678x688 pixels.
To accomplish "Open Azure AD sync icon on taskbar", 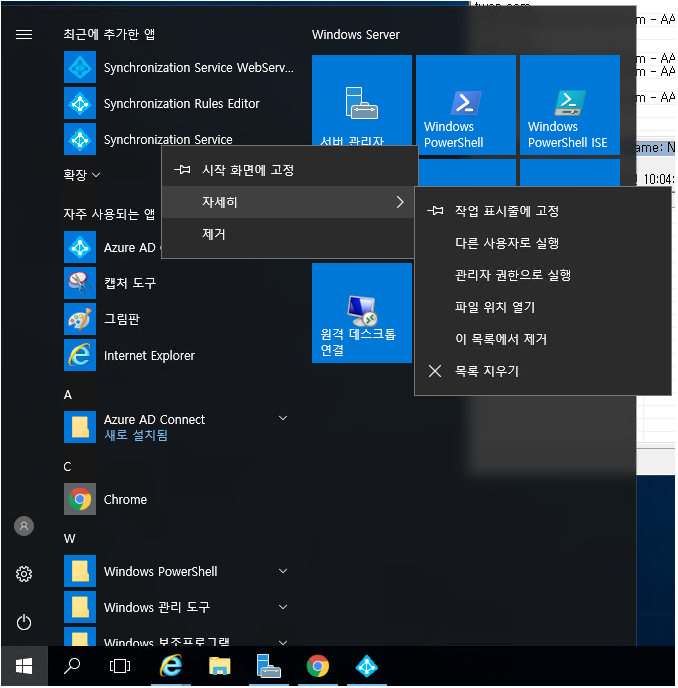I will (x=367, y=666).
